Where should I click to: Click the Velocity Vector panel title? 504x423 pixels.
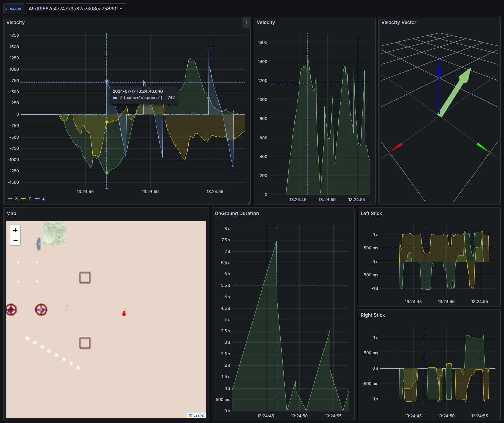(x=399, y=22)
